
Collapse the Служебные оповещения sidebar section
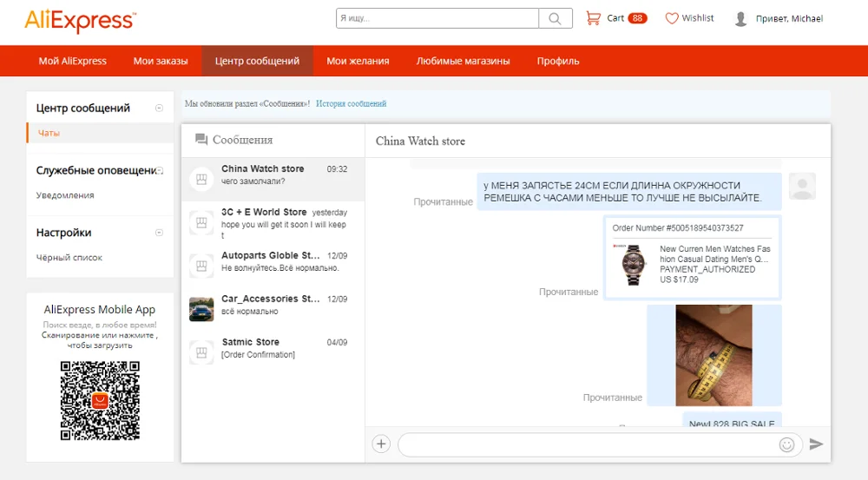click(x=159, y=170)
